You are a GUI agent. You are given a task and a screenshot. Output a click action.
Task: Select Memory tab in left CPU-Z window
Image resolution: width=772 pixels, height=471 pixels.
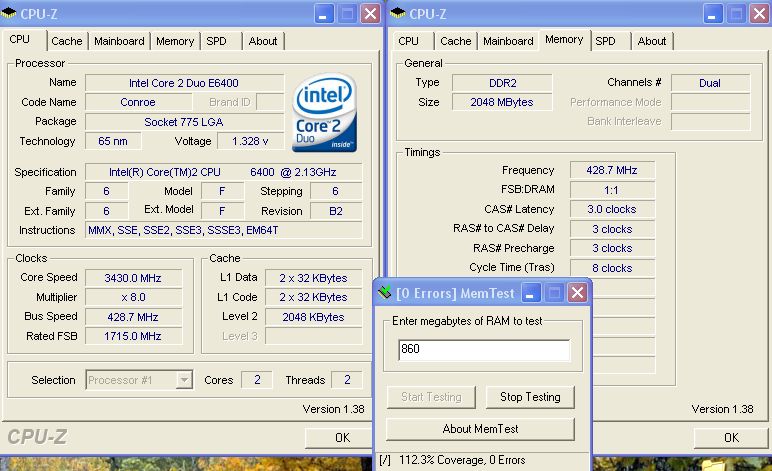tap(175, 41)
